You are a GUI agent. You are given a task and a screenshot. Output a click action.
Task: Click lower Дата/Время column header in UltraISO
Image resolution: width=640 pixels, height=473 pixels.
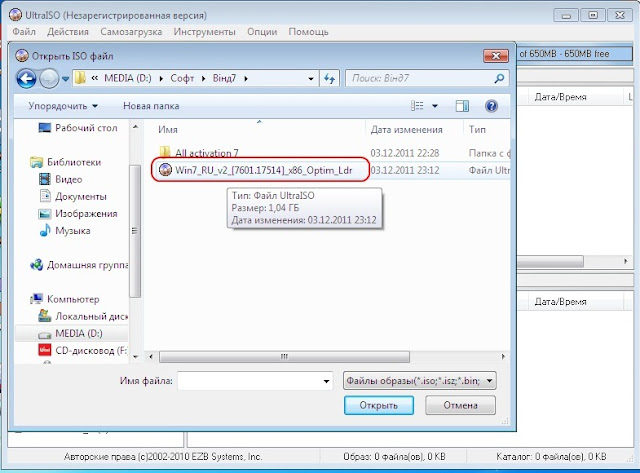click(560, 302)
